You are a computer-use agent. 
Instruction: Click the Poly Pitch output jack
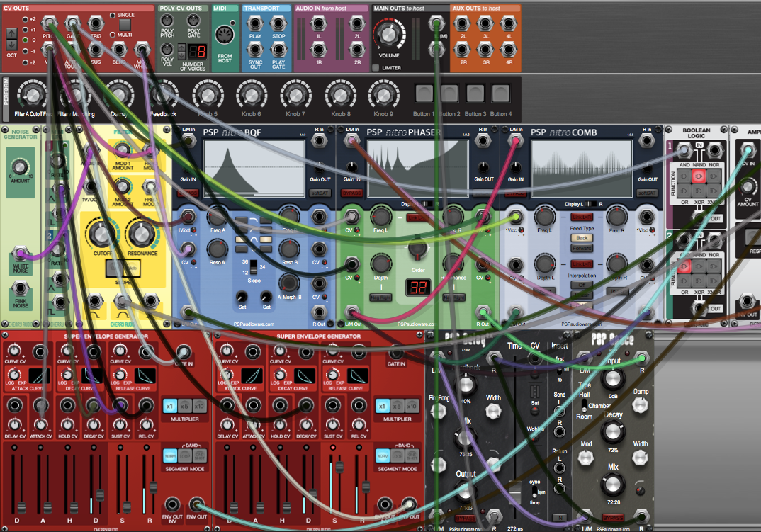(x=167, y=21)
